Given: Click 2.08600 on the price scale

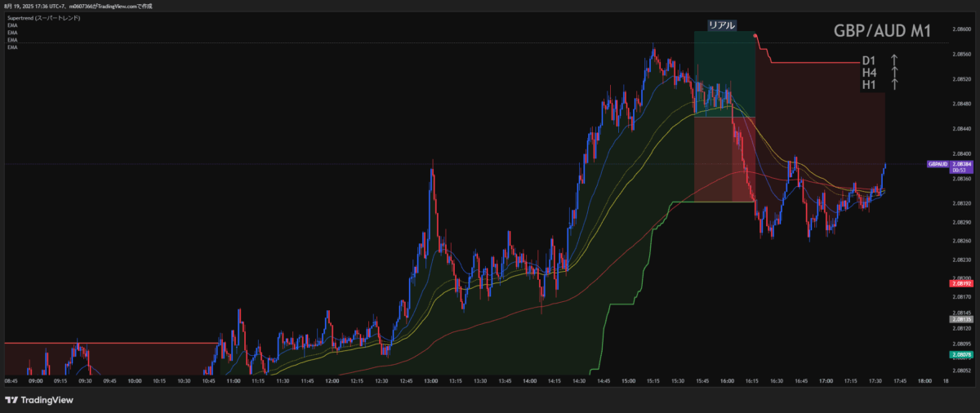Looking at the screenshot, I should (962, 29).
